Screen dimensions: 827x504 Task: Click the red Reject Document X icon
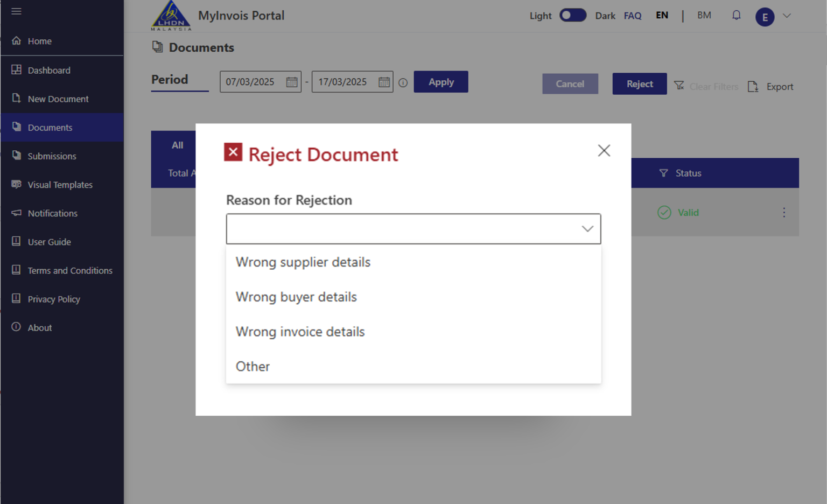point(233,152)
